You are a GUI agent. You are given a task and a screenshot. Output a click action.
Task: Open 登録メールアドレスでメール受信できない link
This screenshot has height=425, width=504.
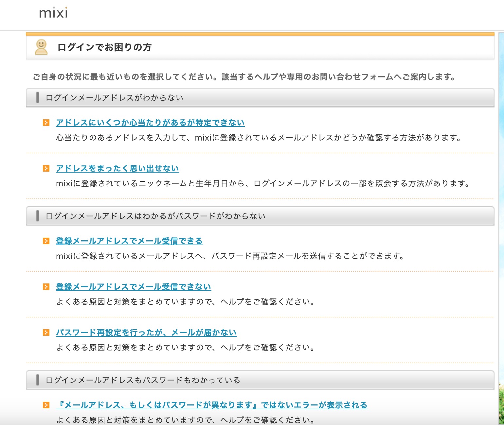pyautogui.click(x=134, y=287)
